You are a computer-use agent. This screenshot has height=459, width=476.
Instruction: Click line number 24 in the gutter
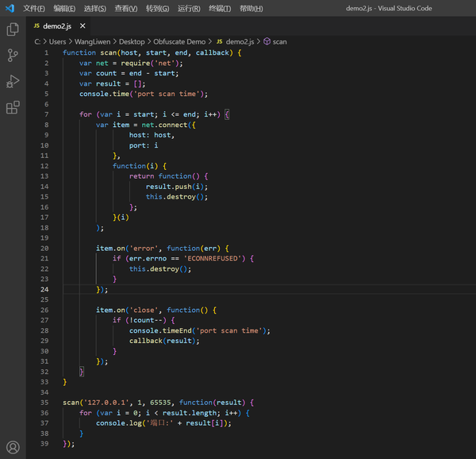(45, 290)
